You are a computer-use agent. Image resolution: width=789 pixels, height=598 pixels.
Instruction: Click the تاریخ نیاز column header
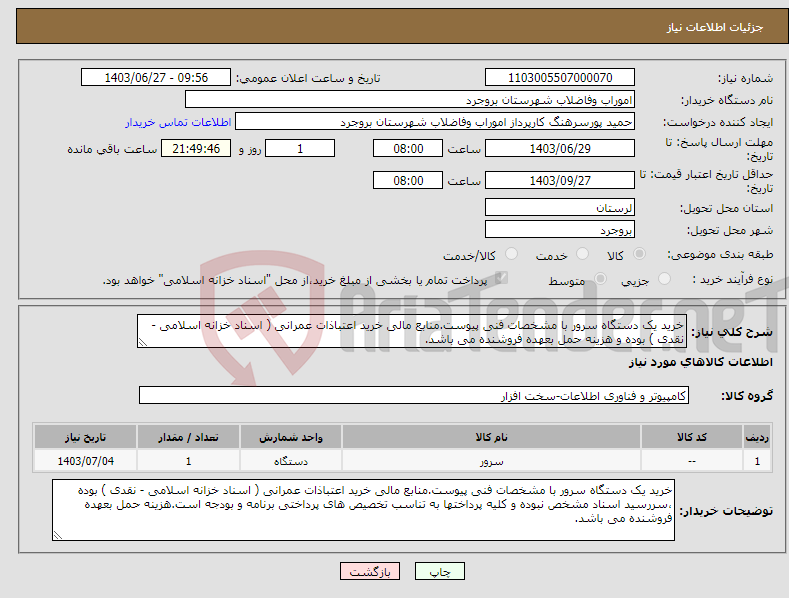(x=86, y=437)
